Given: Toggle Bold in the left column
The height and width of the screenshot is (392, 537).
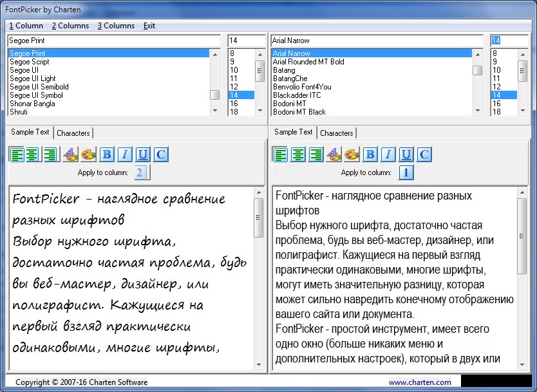Looking at the screenshot, I should click(107, 154).
